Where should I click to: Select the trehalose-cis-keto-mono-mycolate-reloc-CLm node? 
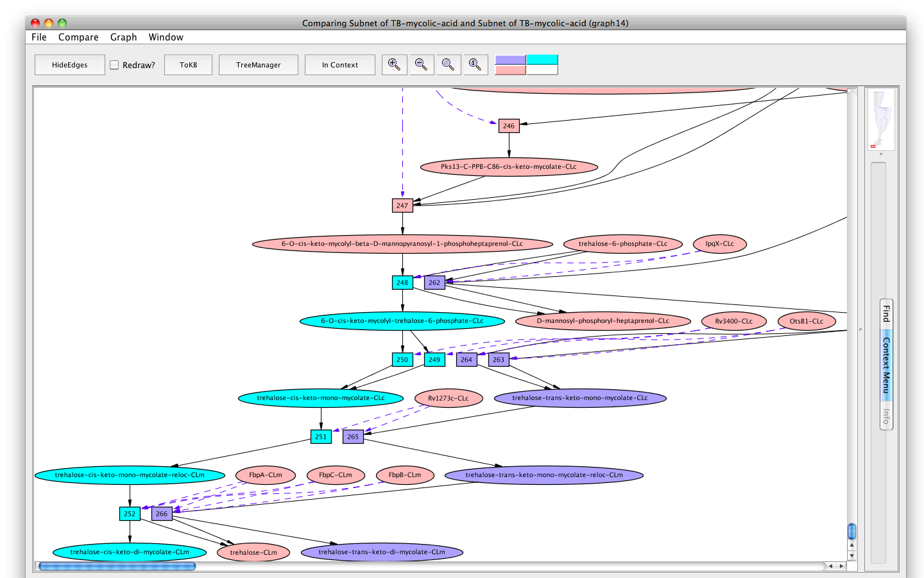130,475
